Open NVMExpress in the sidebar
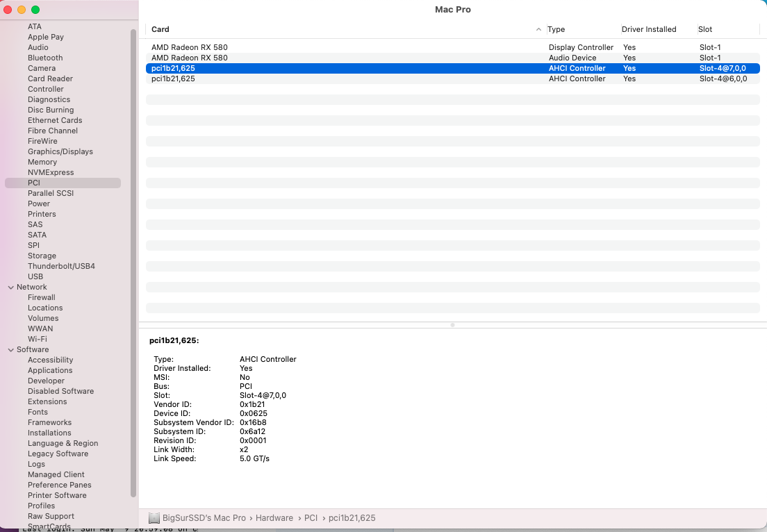Viewport: 767px width, 532px height. pyautogui.click(x=51, y=173)
